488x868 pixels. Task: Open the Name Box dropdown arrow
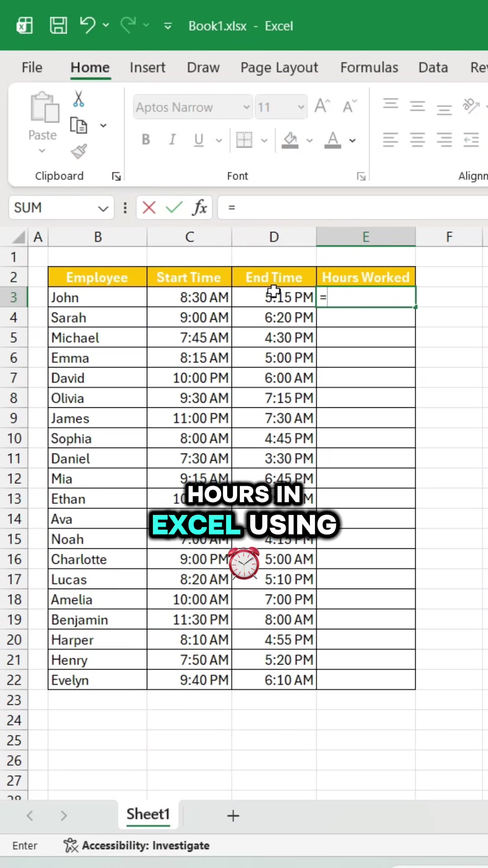[x=103, y=208]
